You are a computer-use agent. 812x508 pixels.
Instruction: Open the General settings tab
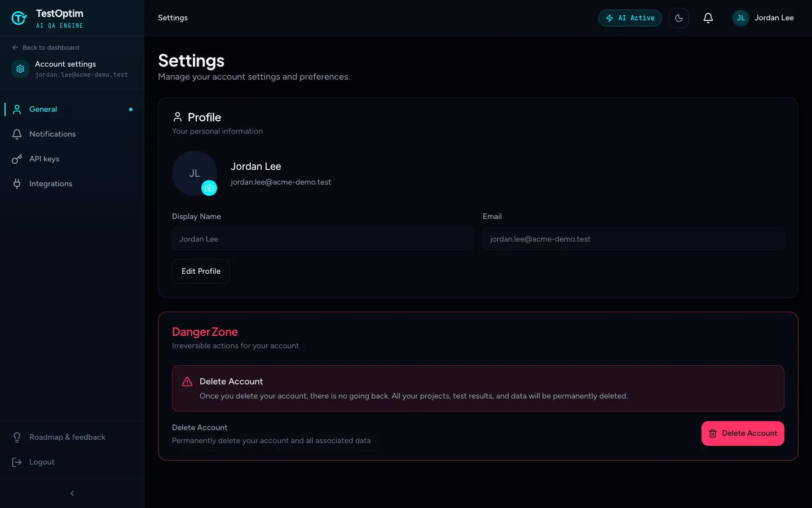72,109
